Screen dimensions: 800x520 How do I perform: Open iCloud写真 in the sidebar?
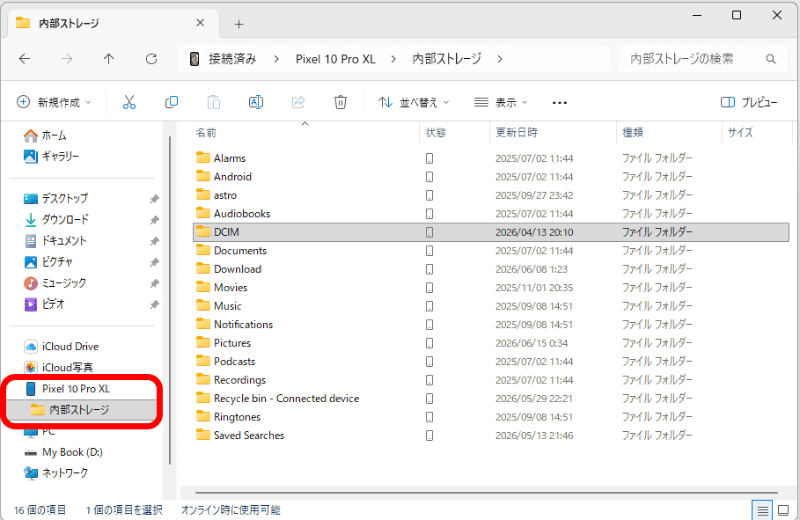coord(59,367)
